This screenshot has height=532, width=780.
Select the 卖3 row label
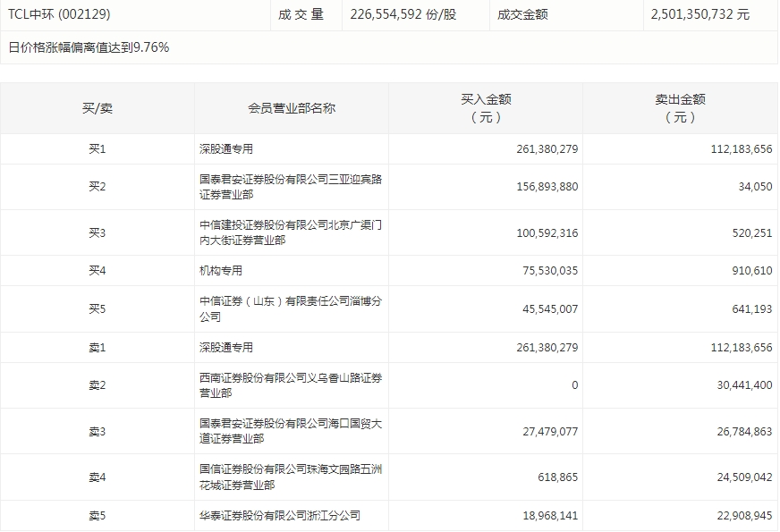click(x=97, y=431)
